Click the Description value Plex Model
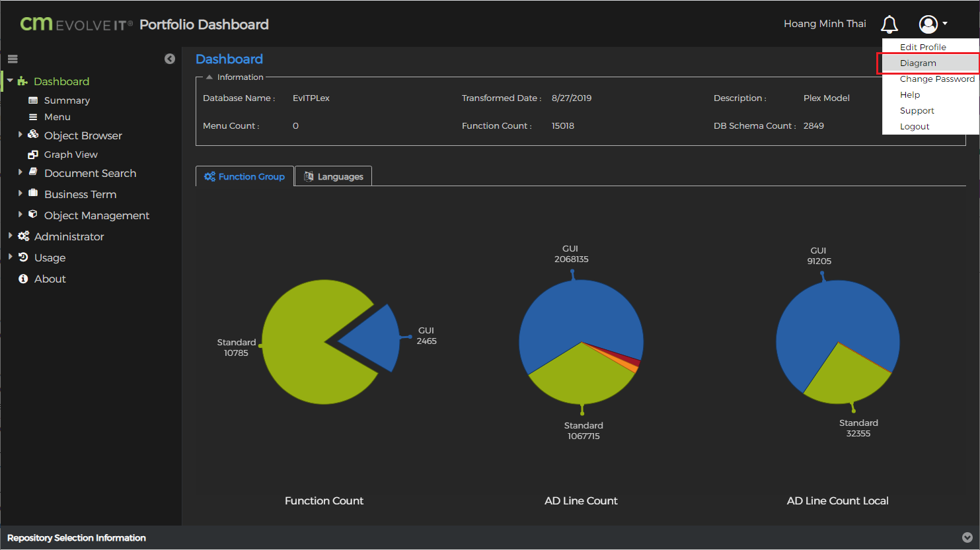Screen dimensions: 980x550 pos(827,98)
